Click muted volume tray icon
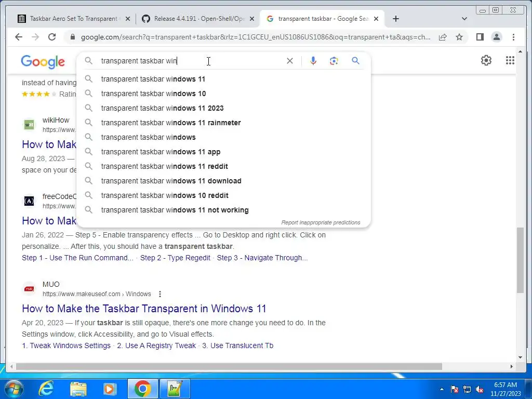This screenshot has width=532, height=399. [480, 390]
